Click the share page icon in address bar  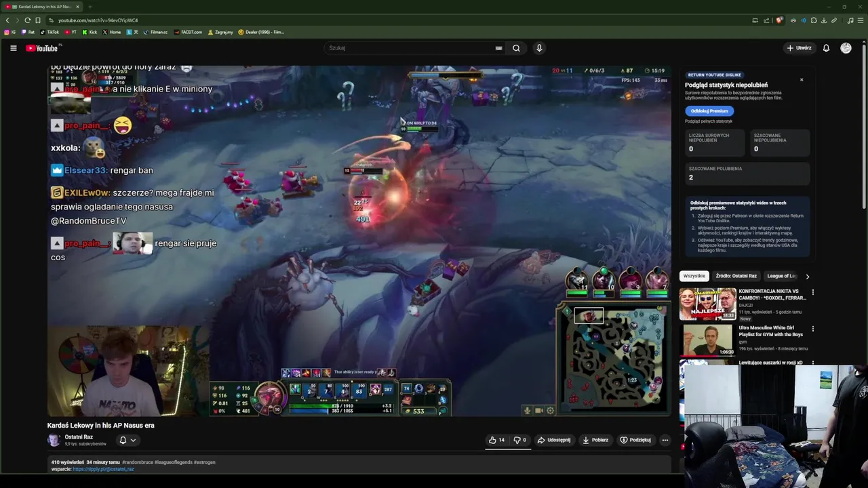point(766,20)
